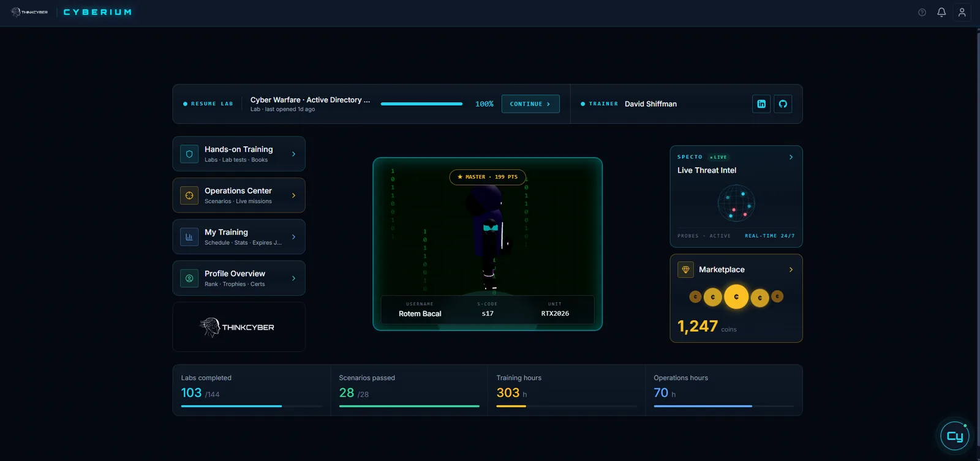Click the Marketplace title

pos(722,269)
